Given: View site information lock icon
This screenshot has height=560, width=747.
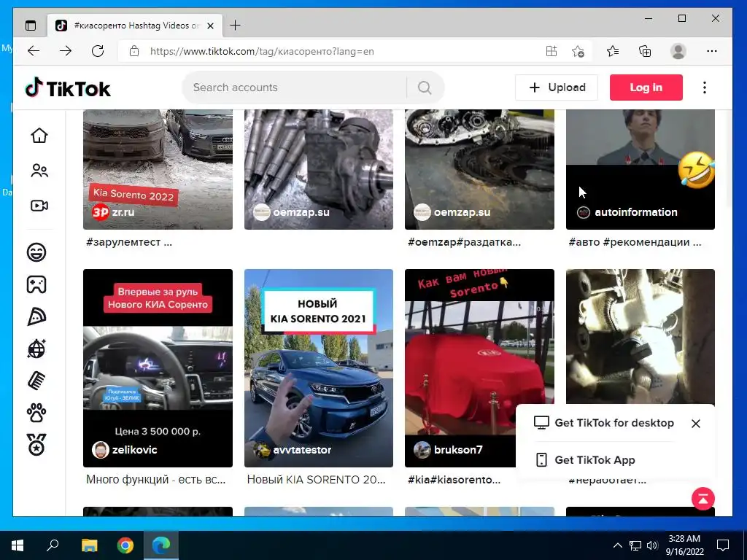Looking at the screenshot, I should [x=134, y=51].
